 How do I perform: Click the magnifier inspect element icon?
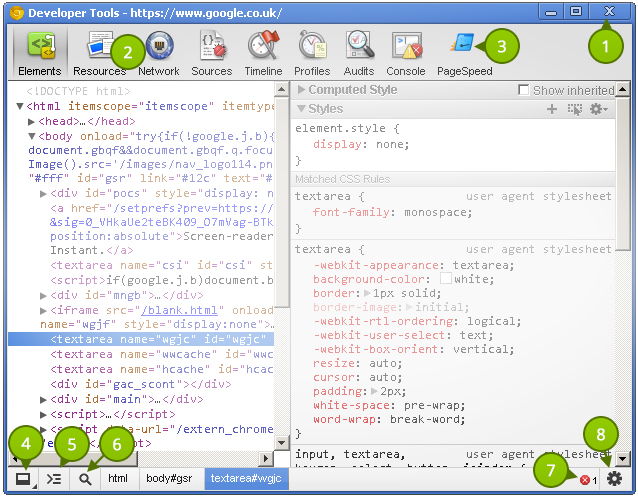pyautogui.click(x=85, y=479)
